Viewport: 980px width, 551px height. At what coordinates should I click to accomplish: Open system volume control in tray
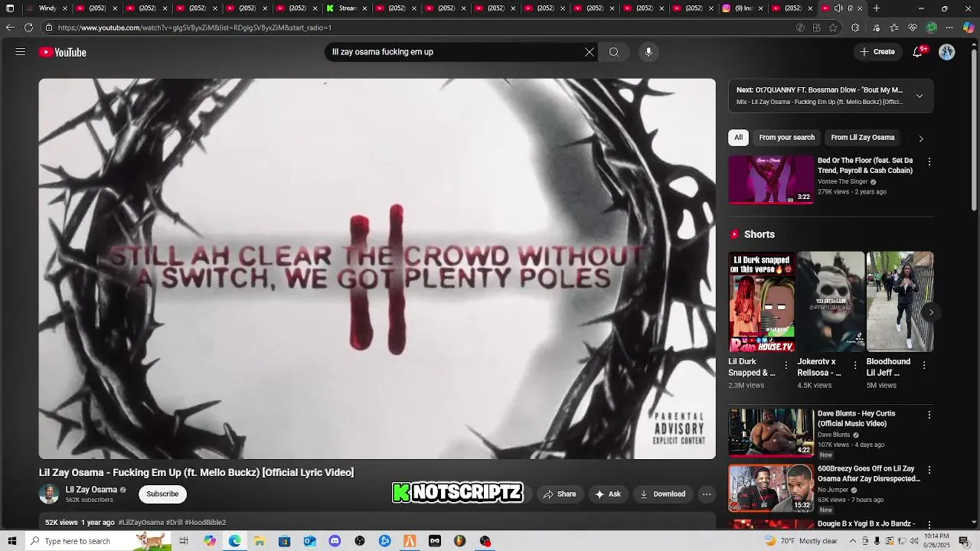pos(914,541)
